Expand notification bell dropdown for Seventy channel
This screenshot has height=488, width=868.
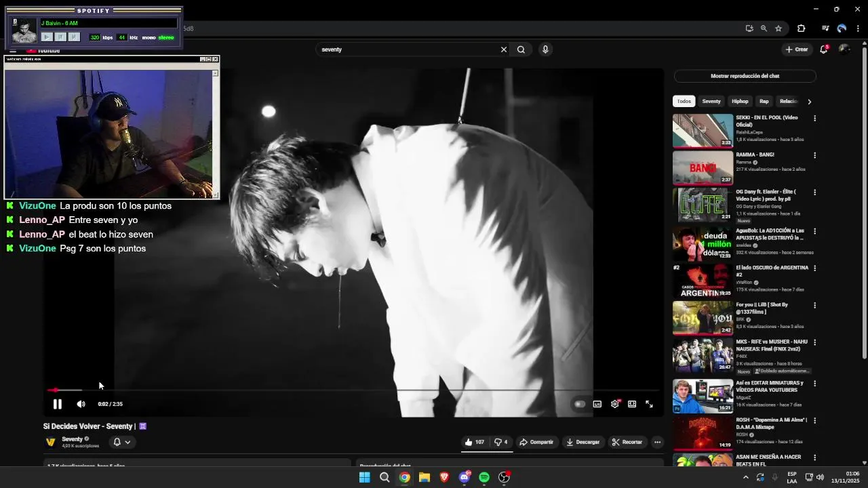122,442
